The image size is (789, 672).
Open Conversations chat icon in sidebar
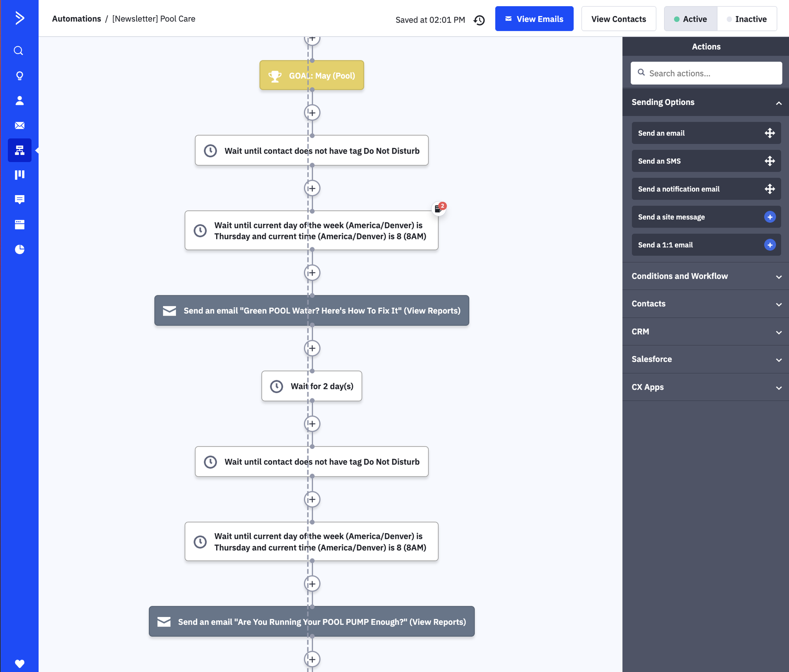(19, 200)
